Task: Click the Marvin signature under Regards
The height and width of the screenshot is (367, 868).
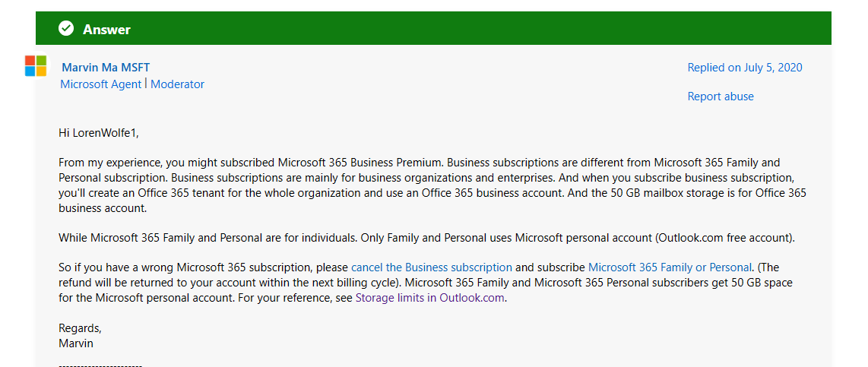Action: point(76,343)
